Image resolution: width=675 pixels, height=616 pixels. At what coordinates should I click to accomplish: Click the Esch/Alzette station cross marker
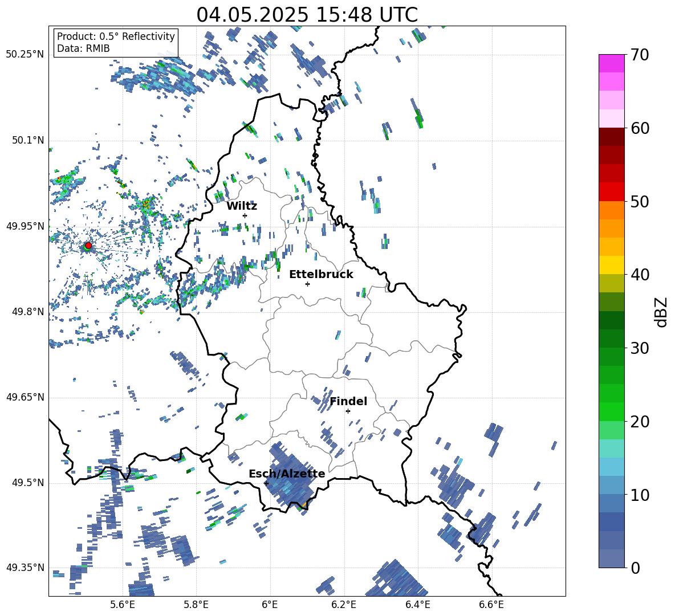pyautogui.click(x=266, y=483)
